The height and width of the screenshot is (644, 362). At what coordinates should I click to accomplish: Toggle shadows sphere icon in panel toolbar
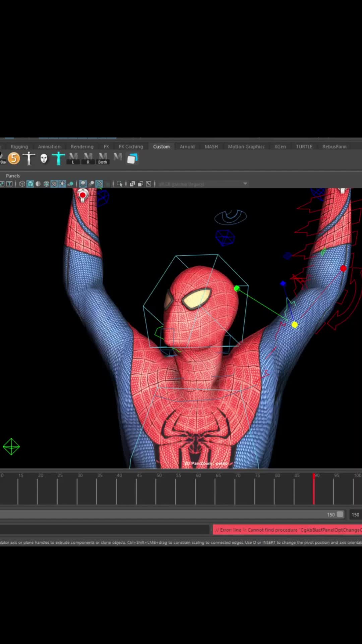(71, 184)
